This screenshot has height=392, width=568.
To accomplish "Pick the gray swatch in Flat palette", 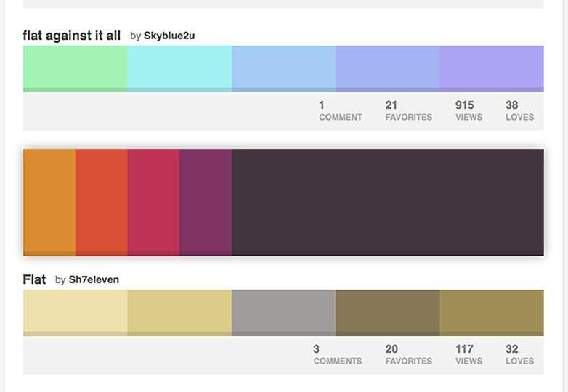I will click(283, 312).
